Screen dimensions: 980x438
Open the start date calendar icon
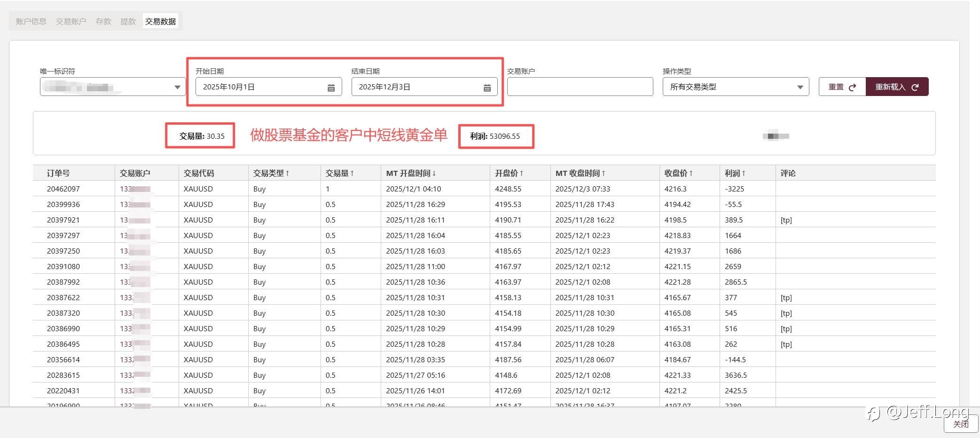coord(331,88)
